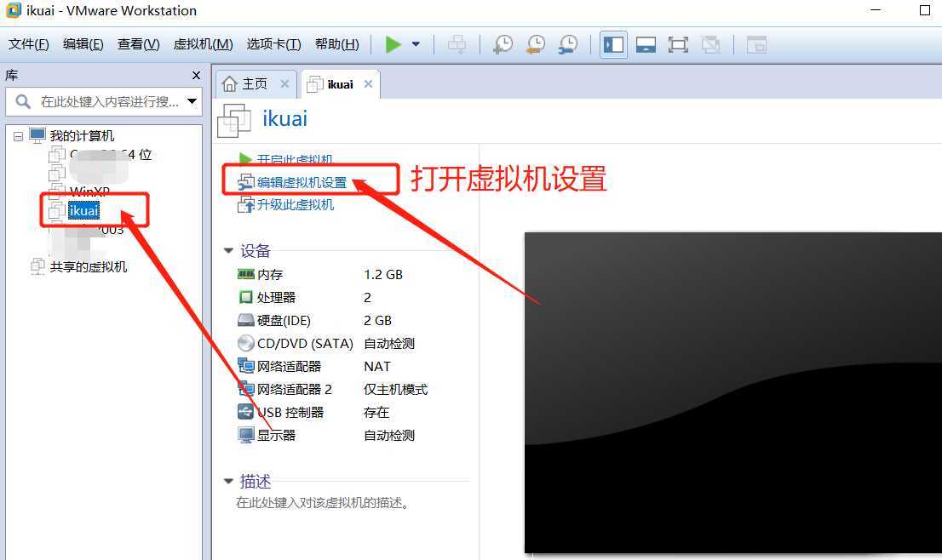Click the send Ctrl+Alt+Del toolbar icon

tap(457, 44)
